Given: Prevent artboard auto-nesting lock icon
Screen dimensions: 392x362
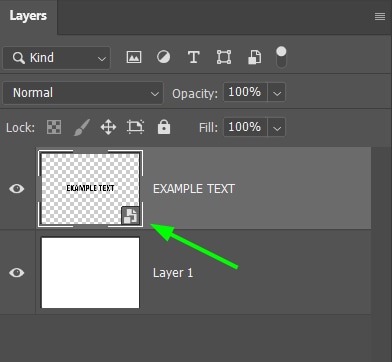Looking at the screenshot, I should 135,127.
